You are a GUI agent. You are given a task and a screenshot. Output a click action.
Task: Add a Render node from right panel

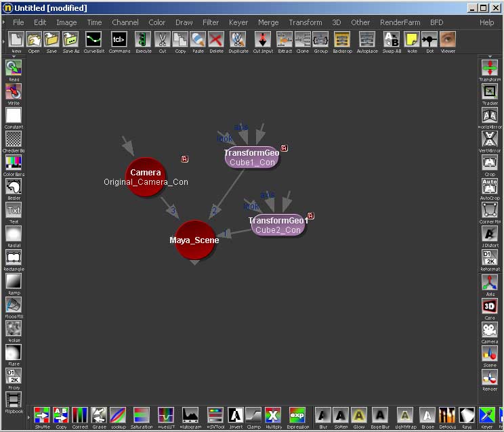490,378
